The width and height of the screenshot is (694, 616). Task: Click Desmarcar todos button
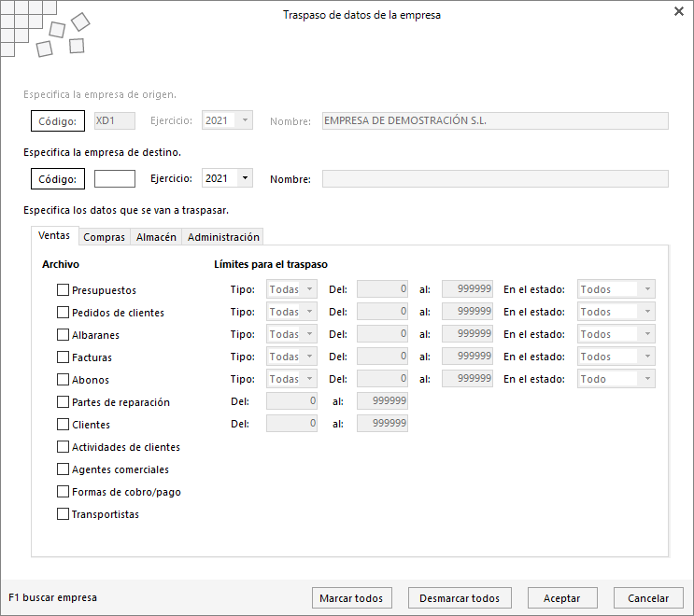click(460, 598)
